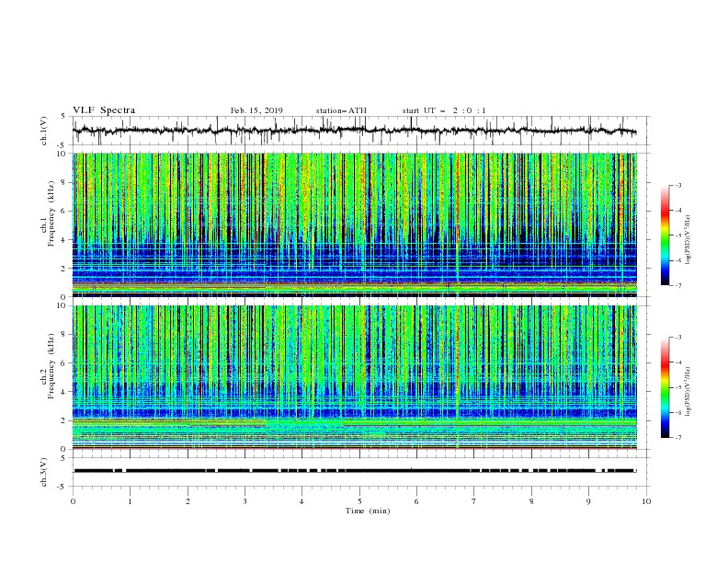Click the lower 'log(PSD)(V²/Hz)' colorbar label
This screenshot has height=563, width=728.
point(688,392)
